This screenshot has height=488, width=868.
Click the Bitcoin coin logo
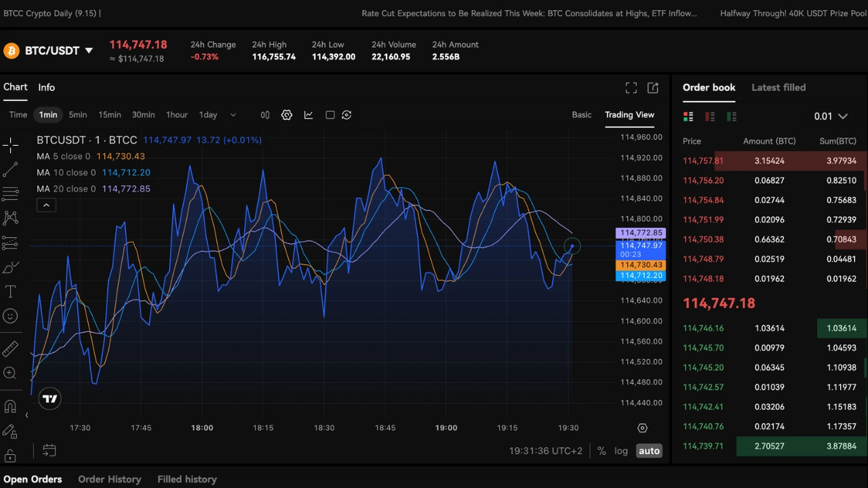(11, 51)
